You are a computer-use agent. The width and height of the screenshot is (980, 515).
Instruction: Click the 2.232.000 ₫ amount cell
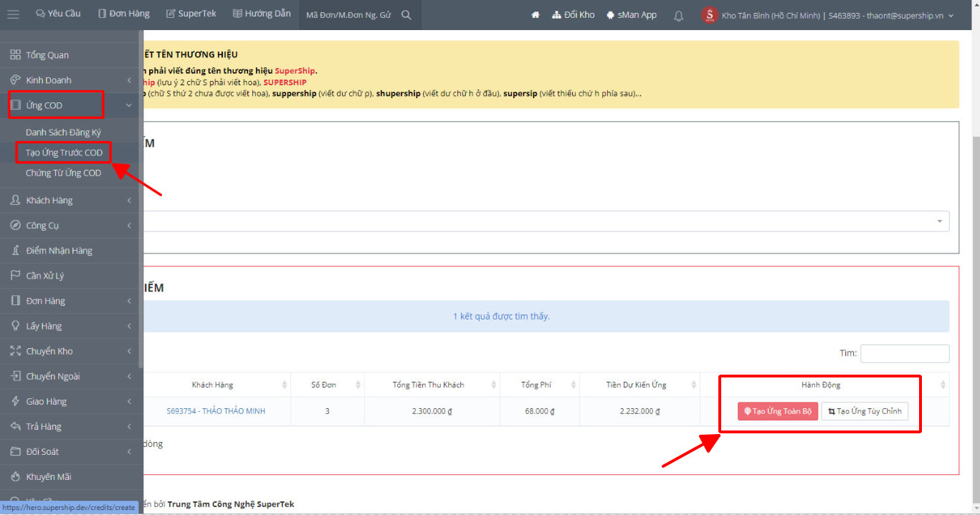(x=639, y=411)
